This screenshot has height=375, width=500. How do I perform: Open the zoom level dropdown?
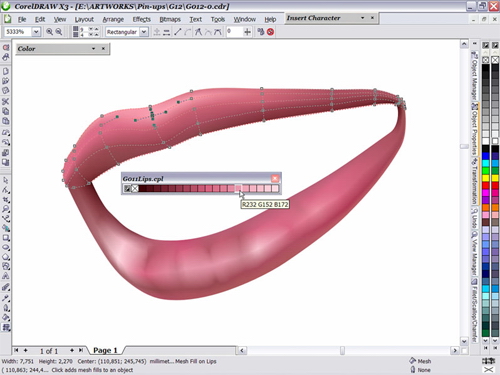(x=36, y=32)
